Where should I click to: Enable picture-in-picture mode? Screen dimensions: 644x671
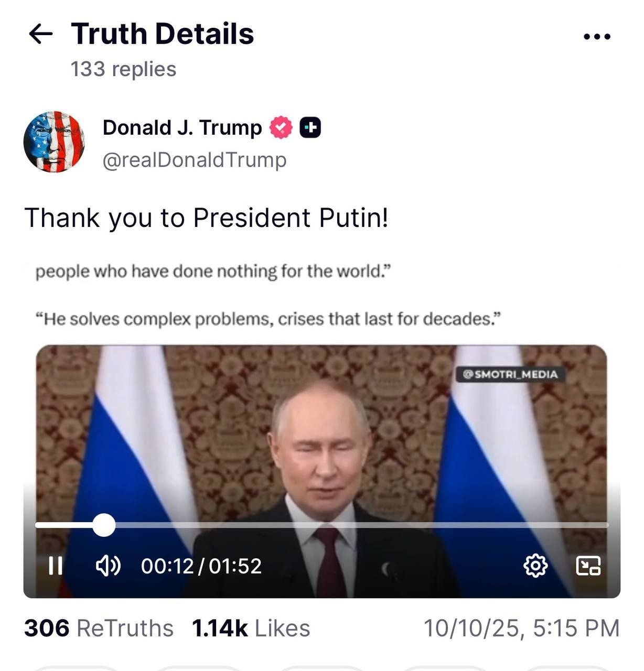tap(588, 566)
